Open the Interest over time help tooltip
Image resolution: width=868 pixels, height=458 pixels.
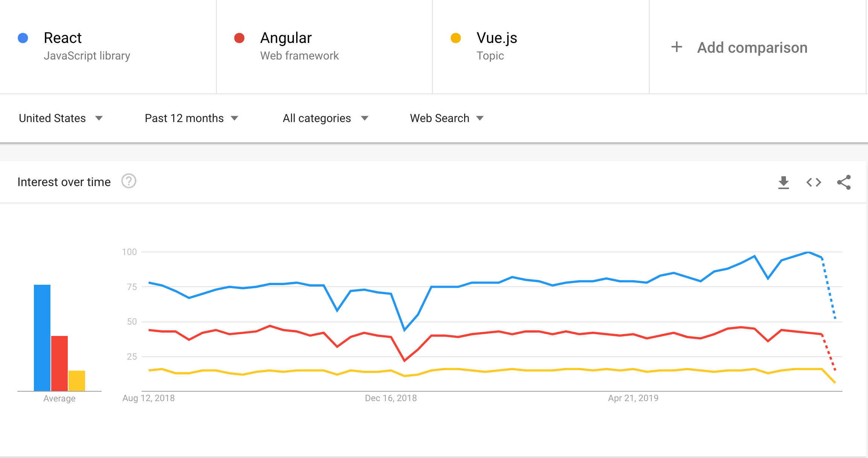click(x=129, y=182)
